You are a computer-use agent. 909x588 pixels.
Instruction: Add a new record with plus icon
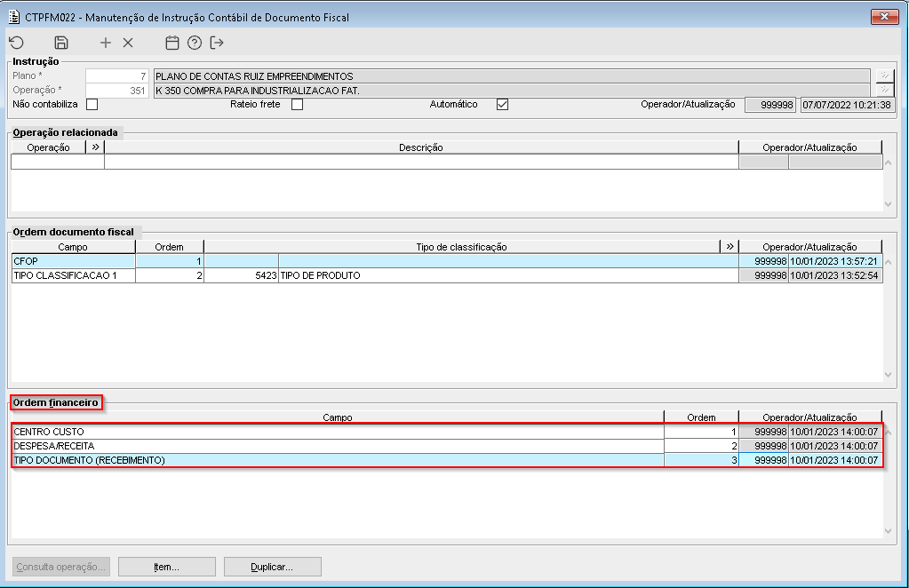[106, 43]
